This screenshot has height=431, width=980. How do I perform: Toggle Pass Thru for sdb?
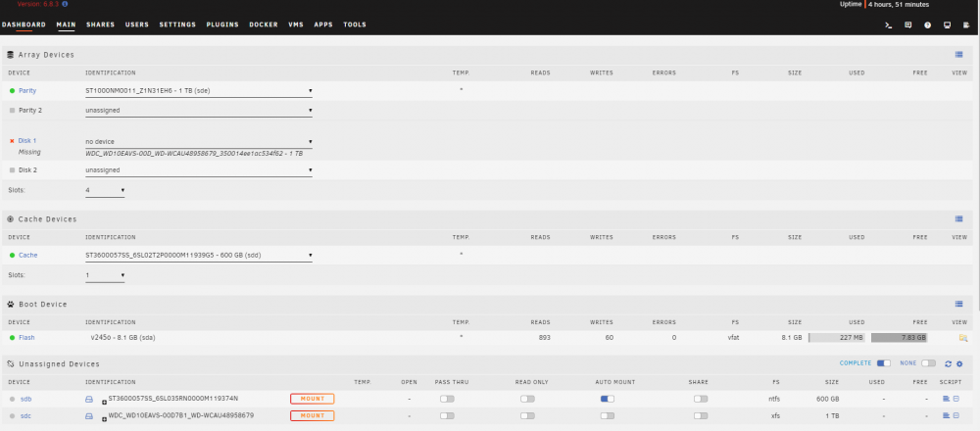pos(447,399)
